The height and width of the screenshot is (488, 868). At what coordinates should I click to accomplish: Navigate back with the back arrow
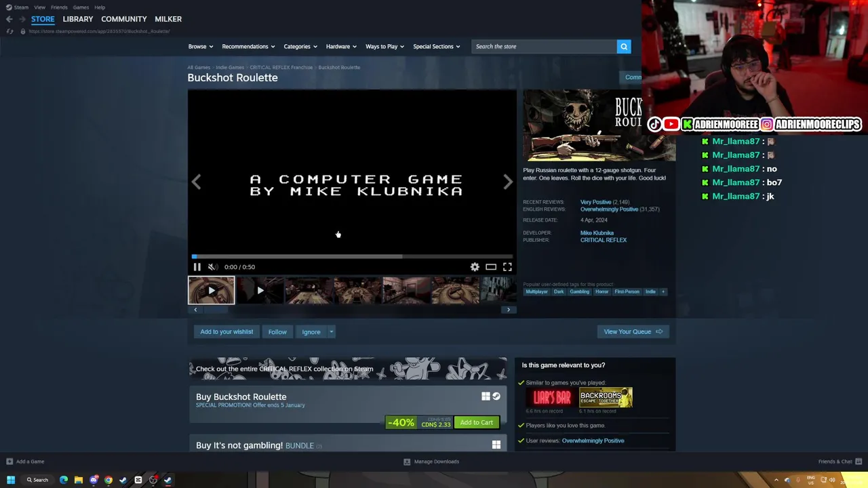coord(9,19)
